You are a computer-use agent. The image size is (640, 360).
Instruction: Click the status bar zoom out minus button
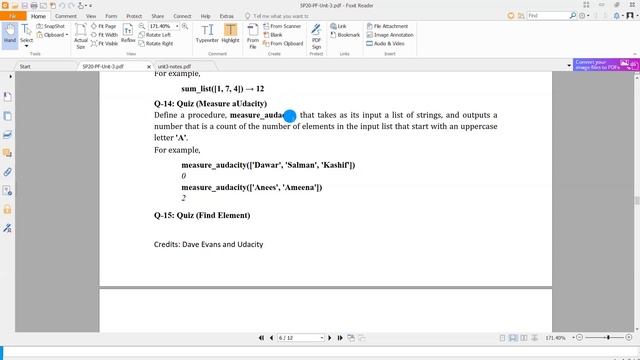579,338
